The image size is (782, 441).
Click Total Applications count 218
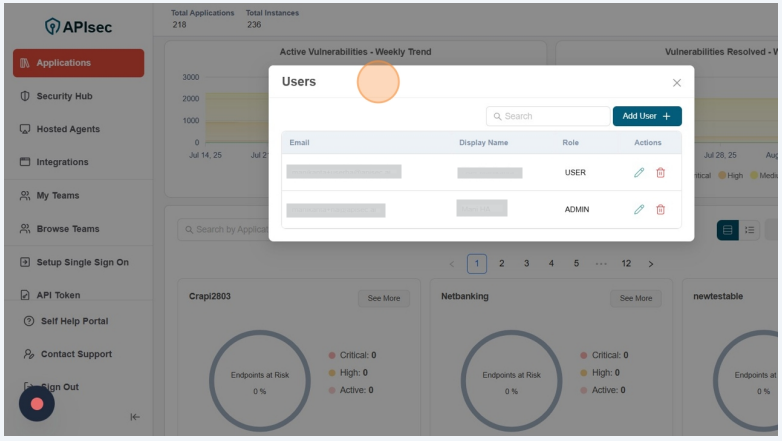180,24
